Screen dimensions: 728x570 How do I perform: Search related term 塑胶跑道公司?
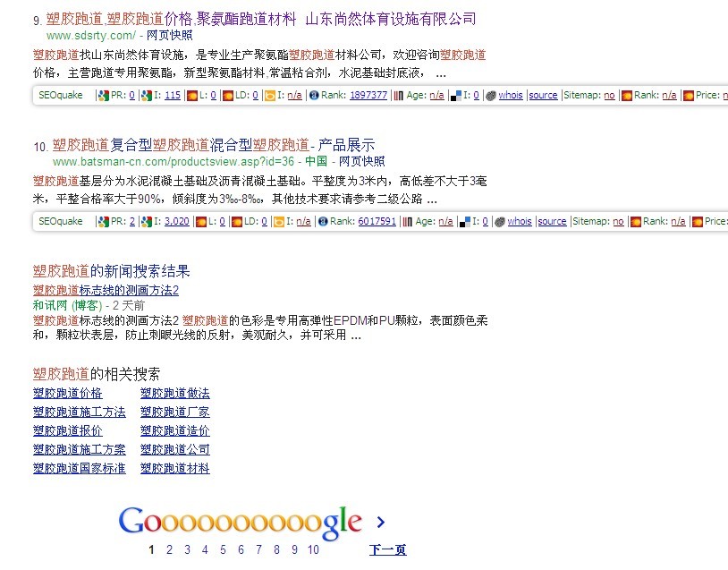coord(175,450)
